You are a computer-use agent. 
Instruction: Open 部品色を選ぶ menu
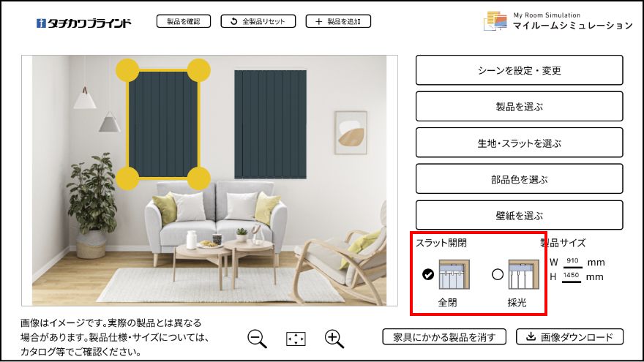(519, 179)
